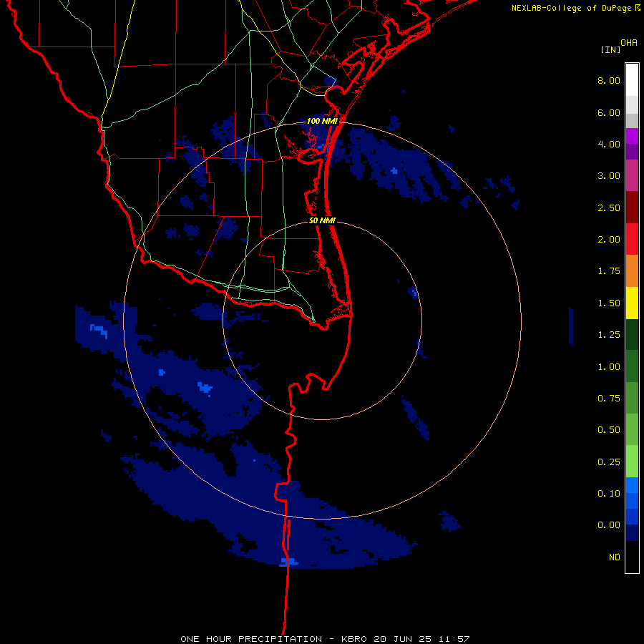Select the 1.25 legend value
The width and height of the screenshot is (644, 644).
pos(609,335)
